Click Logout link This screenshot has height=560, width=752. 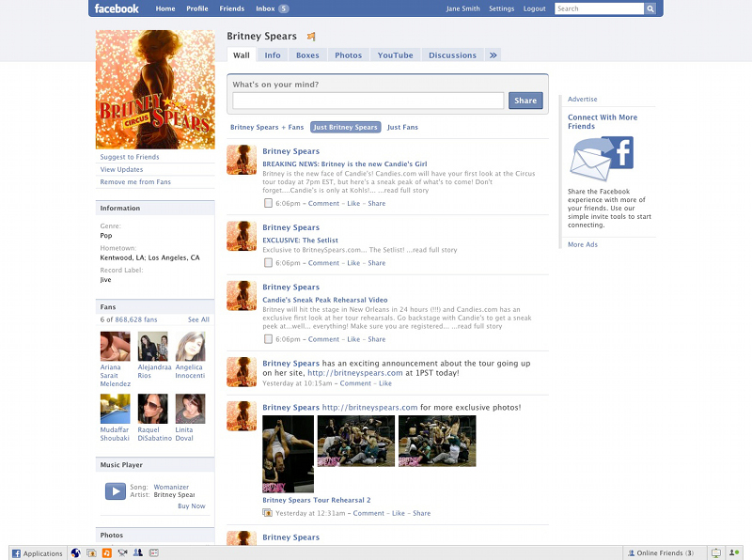[534, 8]
